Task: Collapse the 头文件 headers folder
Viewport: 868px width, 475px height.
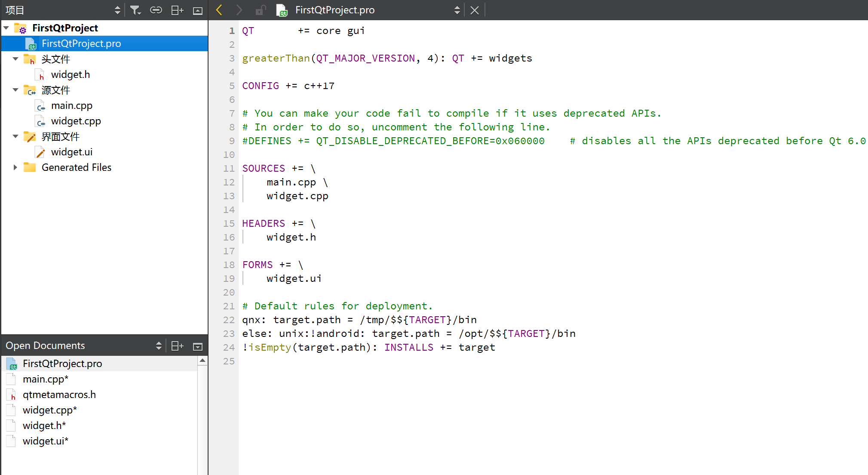Action: [15, 59]
